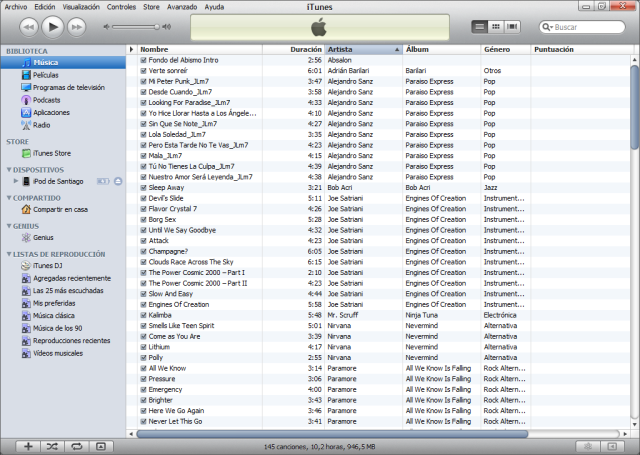Collapse LISTAS DE REPRODUCCIÓN section
The height and width of the screenshot is (455, 640).
pos(9,254)
